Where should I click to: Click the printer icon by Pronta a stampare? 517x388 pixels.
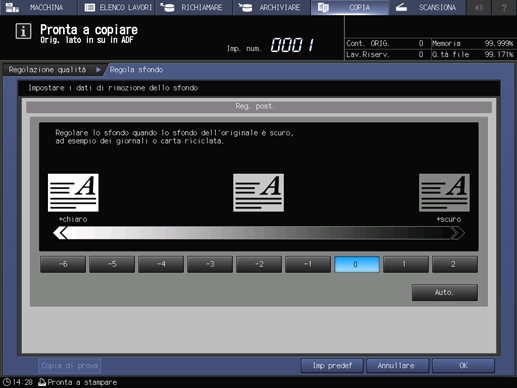click(42, 382)
